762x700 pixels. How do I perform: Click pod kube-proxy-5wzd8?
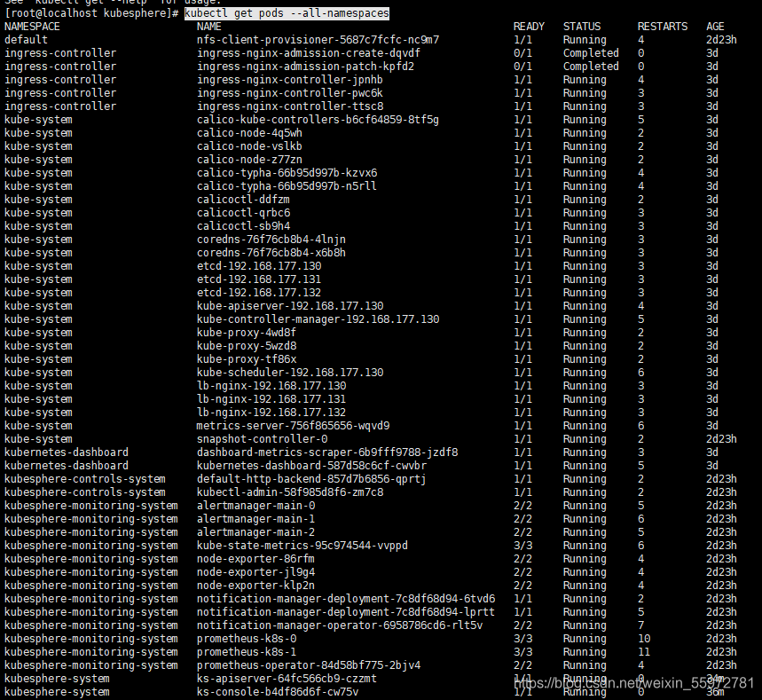click(x=247, y=346)
